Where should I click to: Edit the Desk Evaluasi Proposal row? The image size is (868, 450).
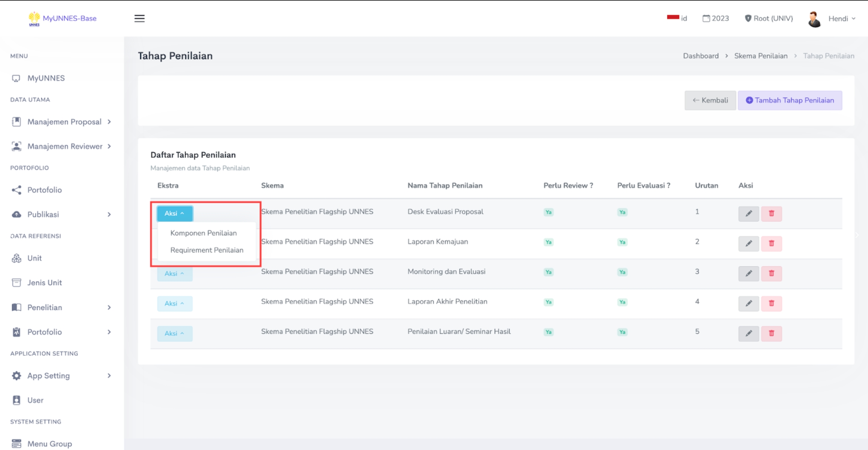pyautogui.click(x=748, y=214)
